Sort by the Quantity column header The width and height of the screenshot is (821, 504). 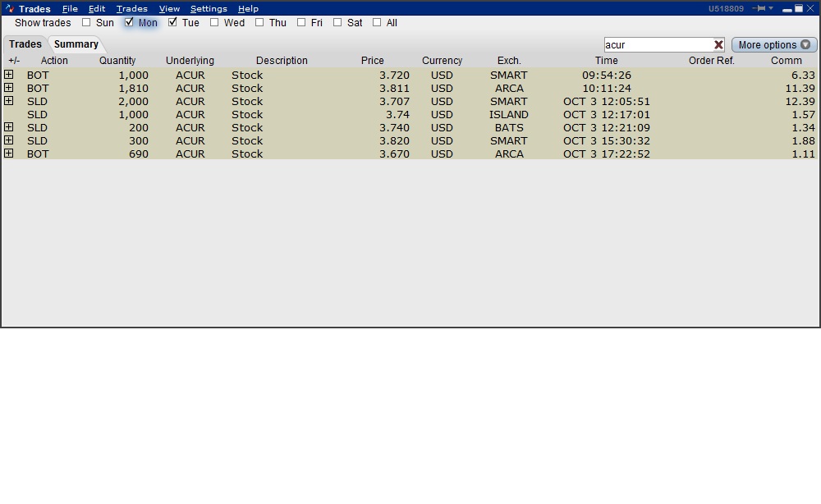coord(117,61)
